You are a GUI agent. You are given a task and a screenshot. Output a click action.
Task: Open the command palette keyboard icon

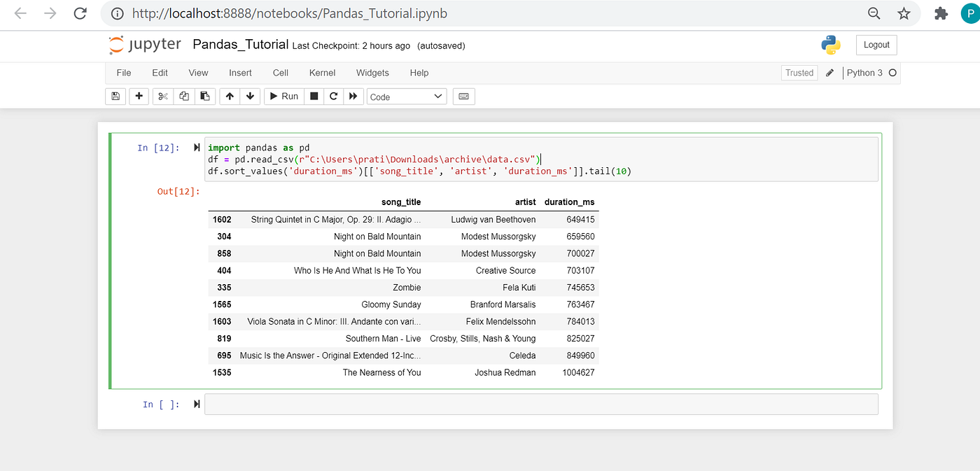[463, 96]
